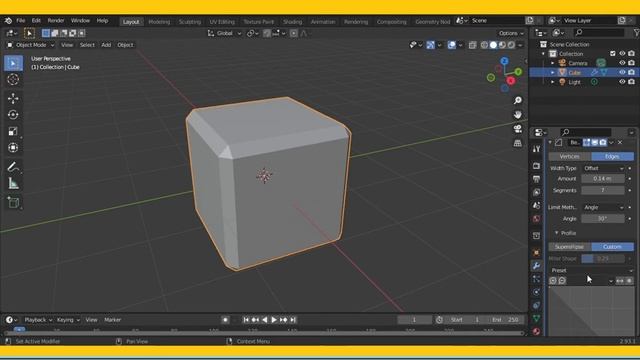Open the Render menu
This screenshot has height=360, width=640.
click(x=56, y=20)
